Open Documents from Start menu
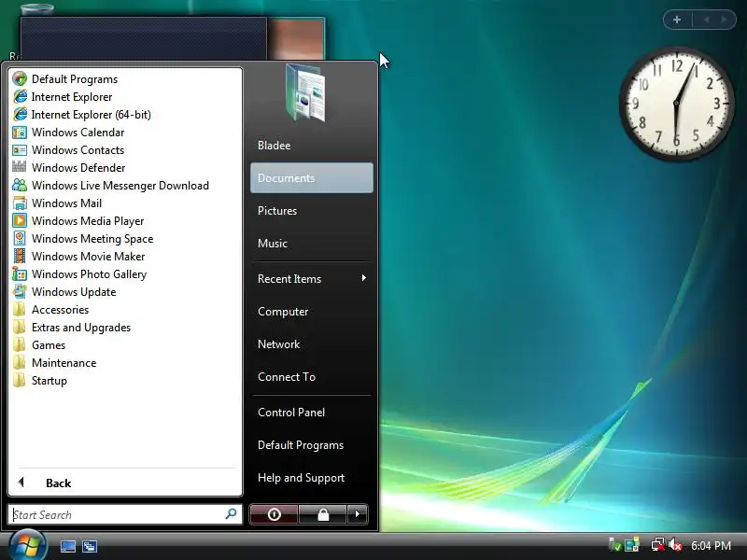747x560 pixels. [312, 178]
